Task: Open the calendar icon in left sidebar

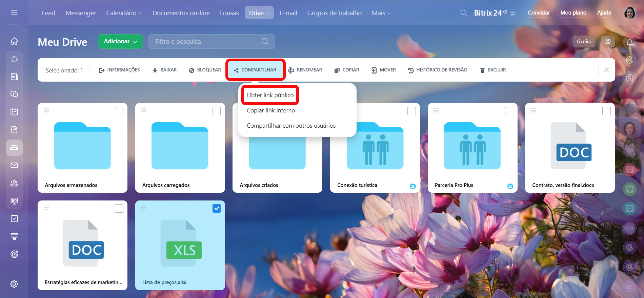Action: [x=14, y=112]
